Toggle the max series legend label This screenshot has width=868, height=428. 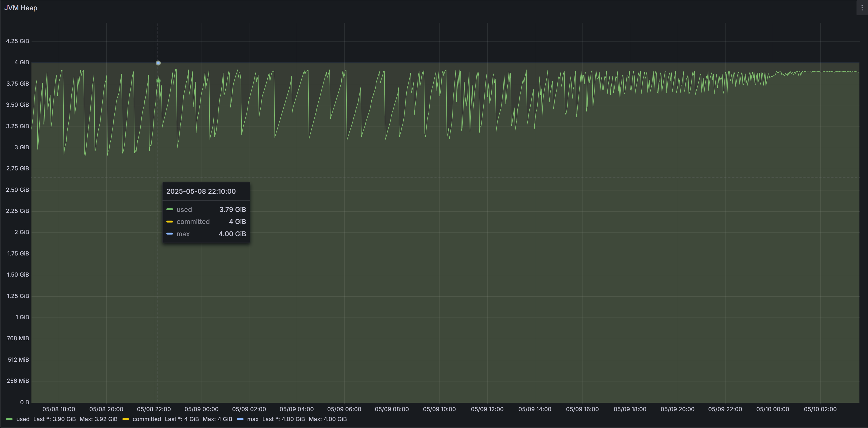click(253, 419)
